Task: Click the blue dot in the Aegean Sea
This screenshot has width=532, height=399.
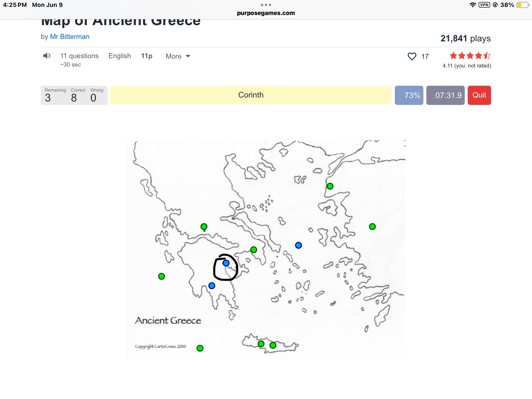Action: (299, 245)
